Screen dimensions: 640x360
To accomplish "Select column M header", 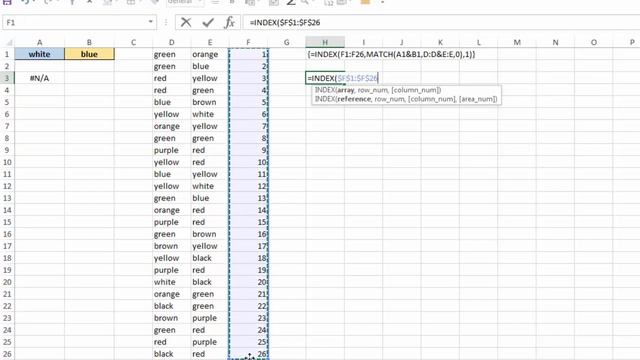I will 517,42.
